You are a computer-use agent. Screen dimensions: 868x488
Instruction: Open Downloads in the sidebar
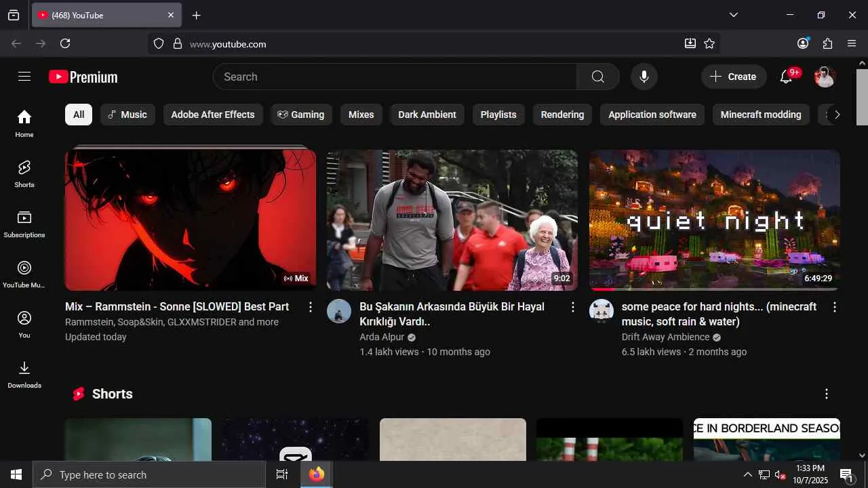click(x=24, y=374)
